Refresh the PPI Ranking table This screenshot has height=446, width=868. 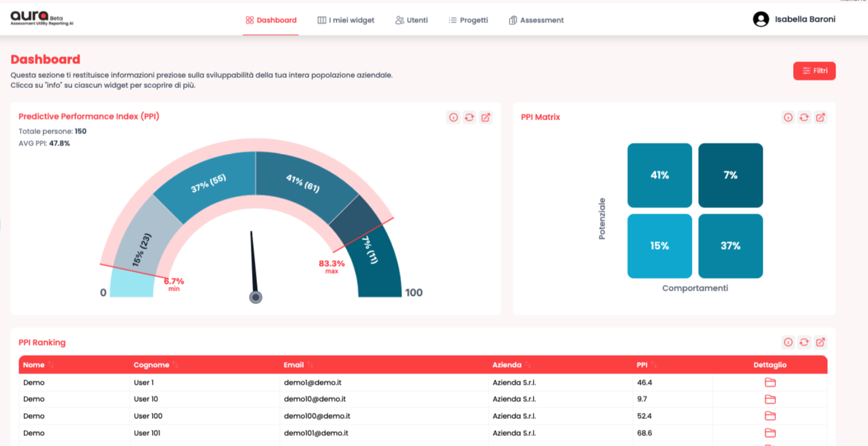[x=804, y=342]
